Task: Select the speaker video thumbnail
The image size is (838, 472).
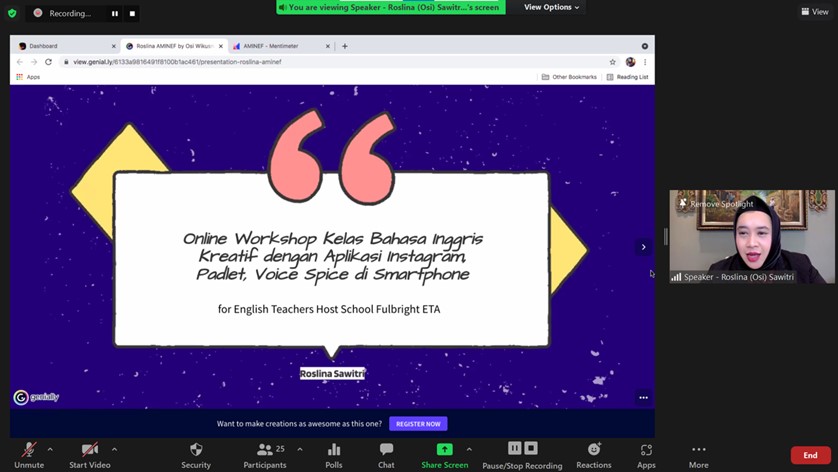Action: point(751,236)
